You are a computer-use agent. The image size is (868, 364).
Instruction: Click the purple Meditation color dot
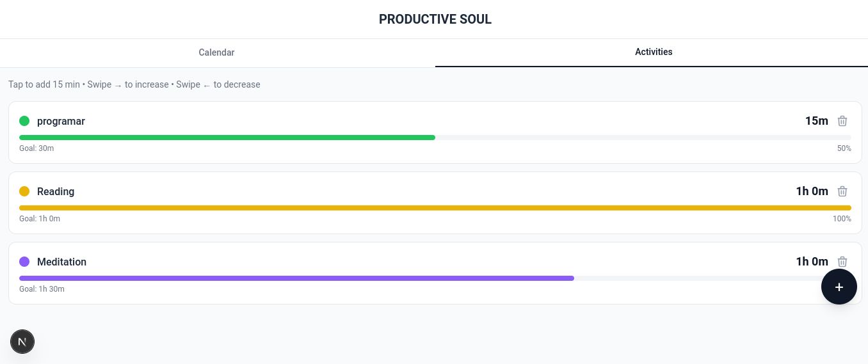pos(24,262)
